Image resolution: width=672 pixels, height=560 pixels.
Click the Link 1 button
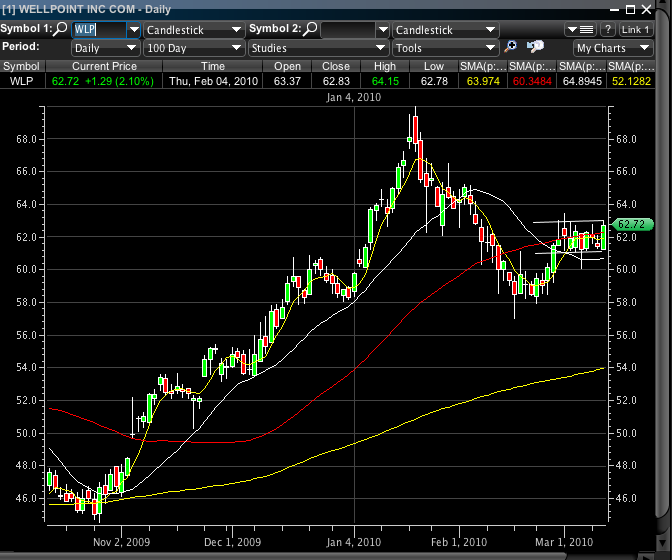637,30
